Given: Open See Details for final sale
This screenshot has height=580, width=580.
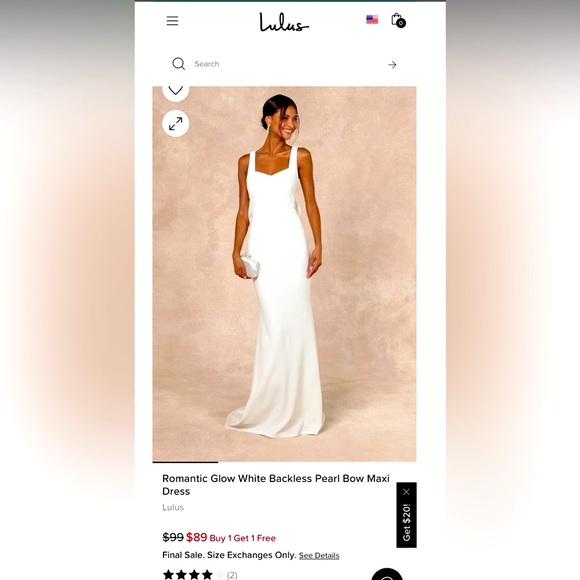Looking at the screenshot, I should click(319, 555).
